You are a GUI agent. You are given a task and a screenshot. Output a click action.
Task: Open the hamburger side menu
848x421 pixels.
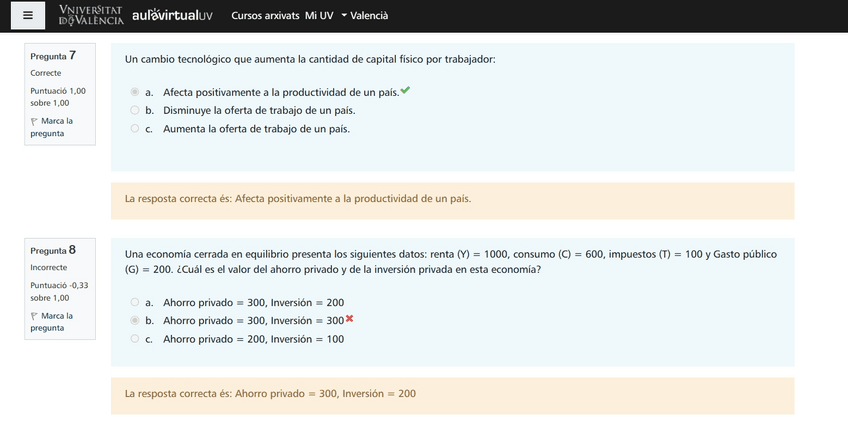[x=28, y=16]
